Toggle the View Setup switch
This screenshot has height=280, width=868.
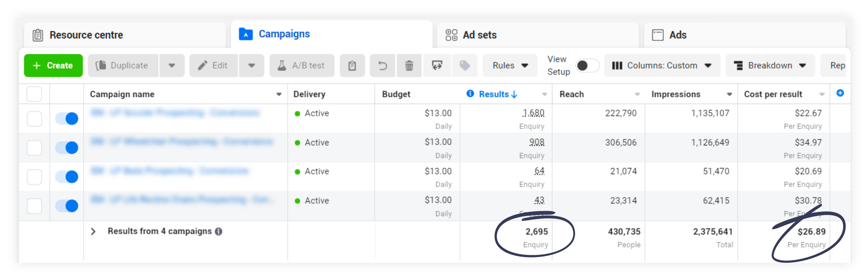[x=587, y=66]
